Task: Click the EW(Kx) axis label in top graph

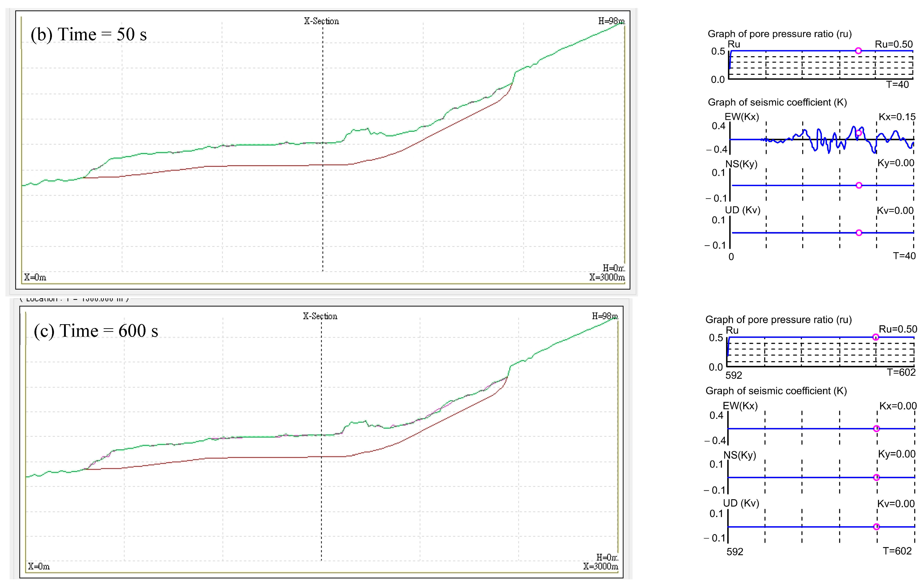Action: [x=742, y=117]
